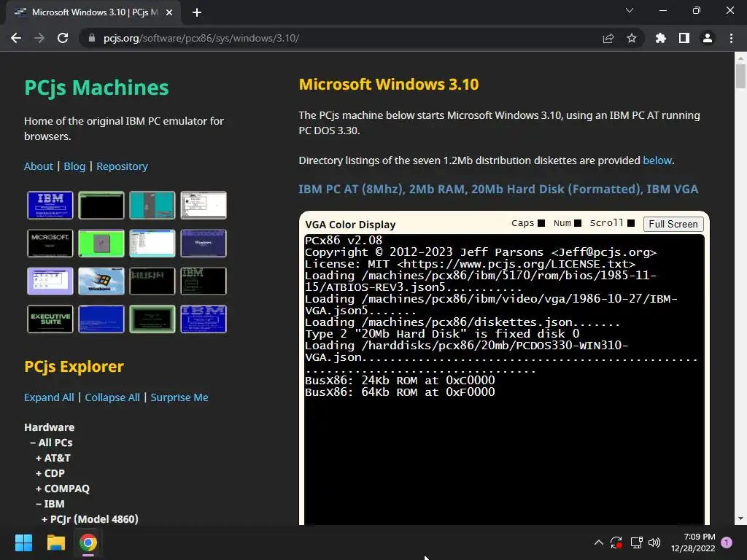Open File Explorer from the taskbar
This screenshot has width=747, height=560.
pyautogui.click(x=55, y=542)
